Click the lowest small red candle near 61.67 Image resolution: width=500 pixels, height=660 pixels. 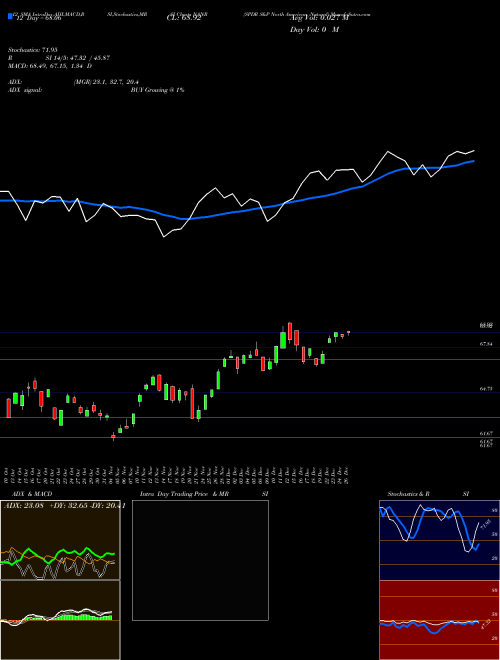tap(113, 437)
